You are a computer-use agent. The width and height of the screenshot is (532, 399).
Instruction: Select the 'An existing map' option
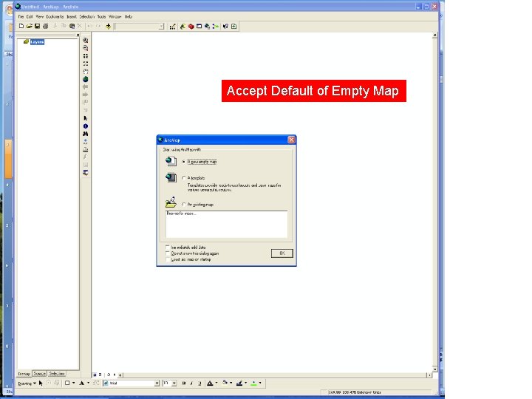pyautogui.click(x=183, y=205)
